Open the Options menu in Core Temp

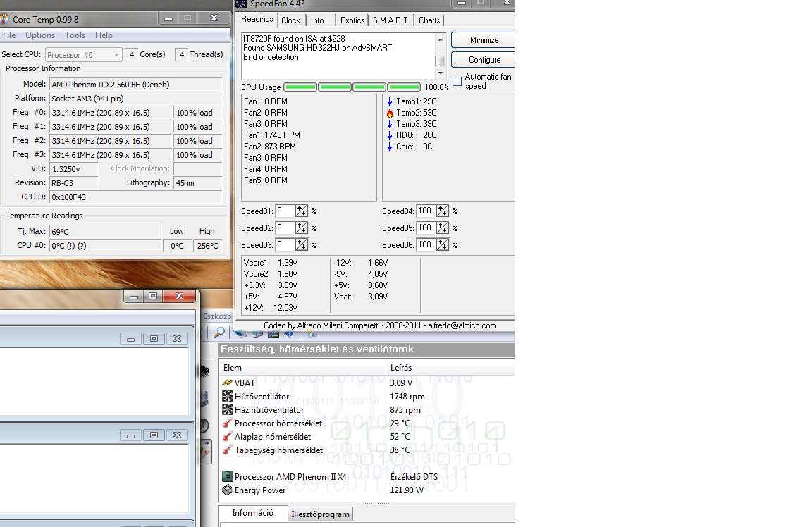point(40,35)
